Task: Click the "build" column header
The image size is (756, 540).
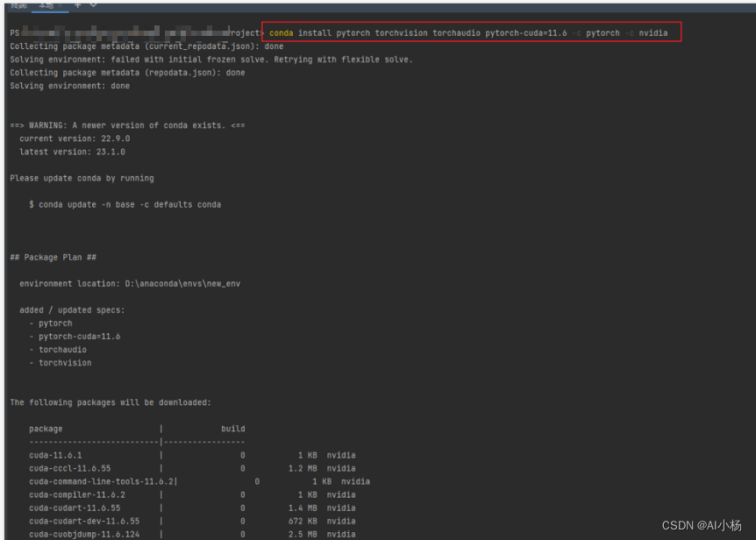Action: click(233, 429)
